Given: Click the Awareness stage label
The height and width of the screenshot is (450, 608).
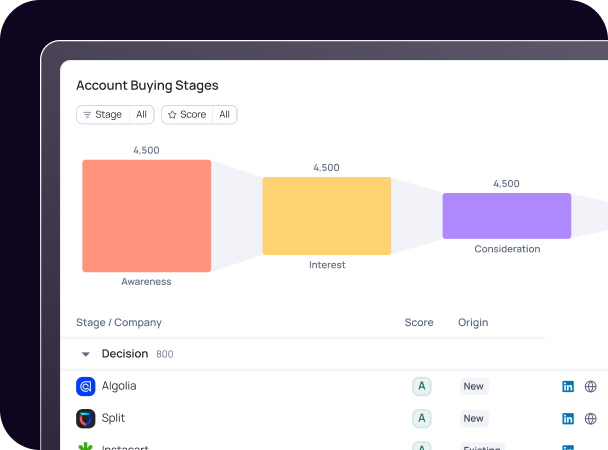Looking at the screenshot, I should (146, 281).
